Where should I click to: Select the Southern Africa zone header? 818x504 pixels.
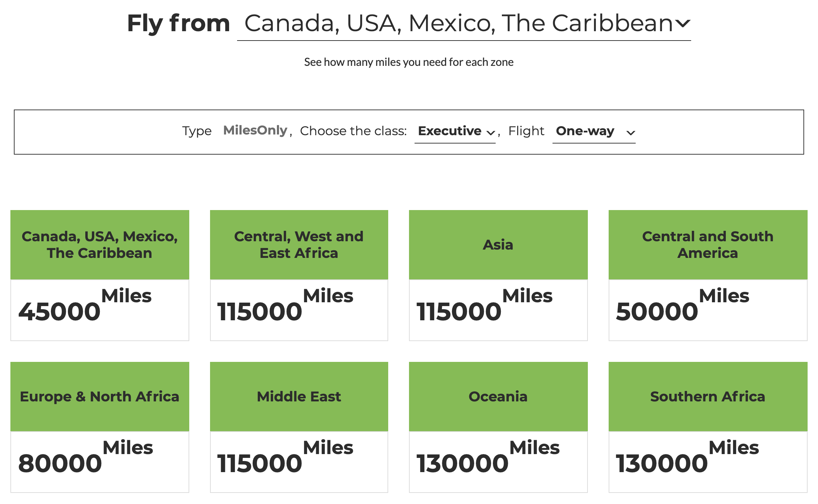pos(708,397)
